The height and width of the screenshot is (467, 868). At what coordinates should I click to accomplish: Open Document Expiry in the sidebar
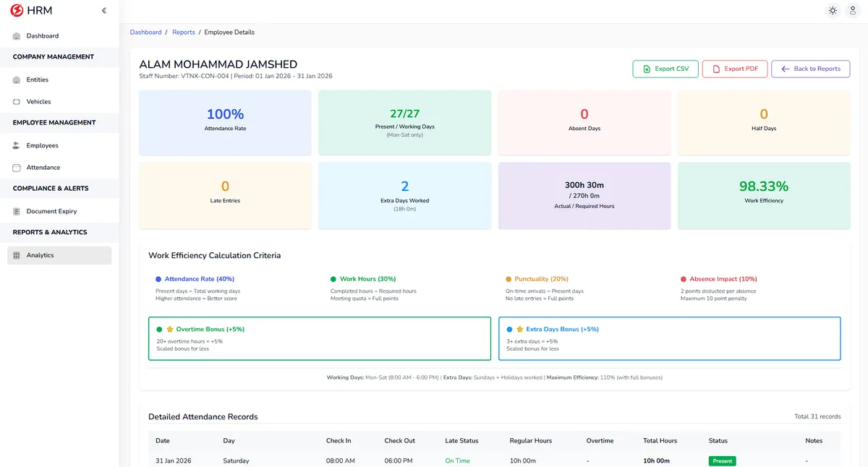tap(59, 212)
